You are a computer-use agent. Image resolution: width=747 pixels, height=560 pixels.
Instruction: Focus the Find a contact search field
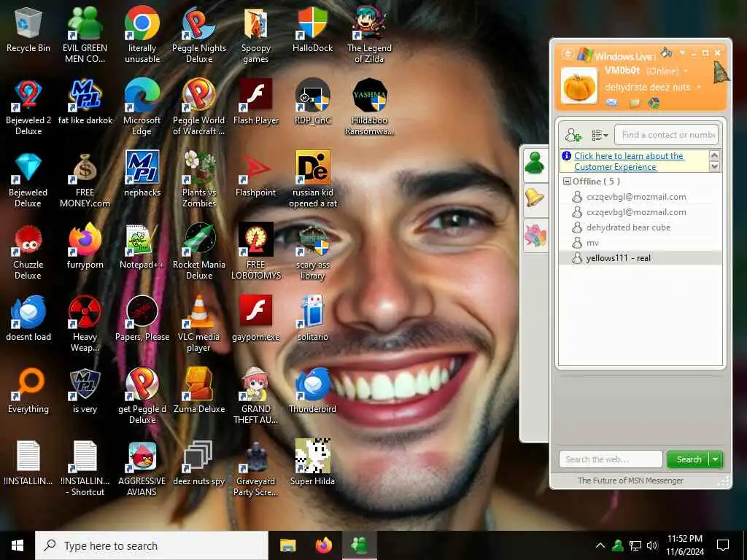click(666, 135)
